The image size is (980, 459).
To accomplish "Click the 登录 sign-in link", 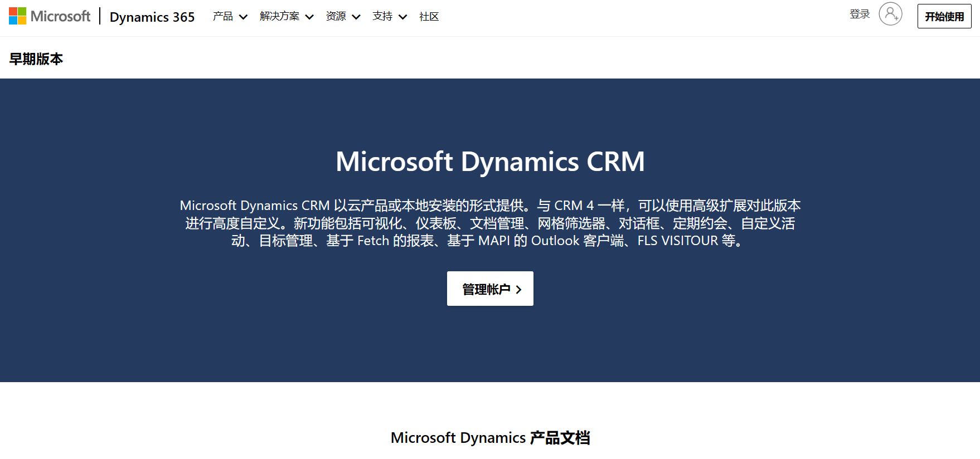I will (x=860, y=14).
